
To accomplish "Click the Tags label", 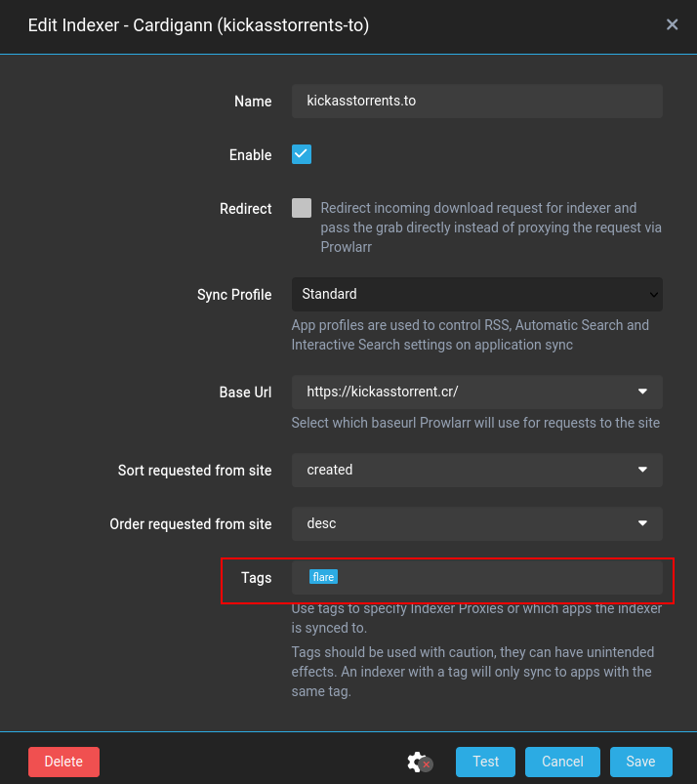I will pyautogui.click(x=256, y=577).
